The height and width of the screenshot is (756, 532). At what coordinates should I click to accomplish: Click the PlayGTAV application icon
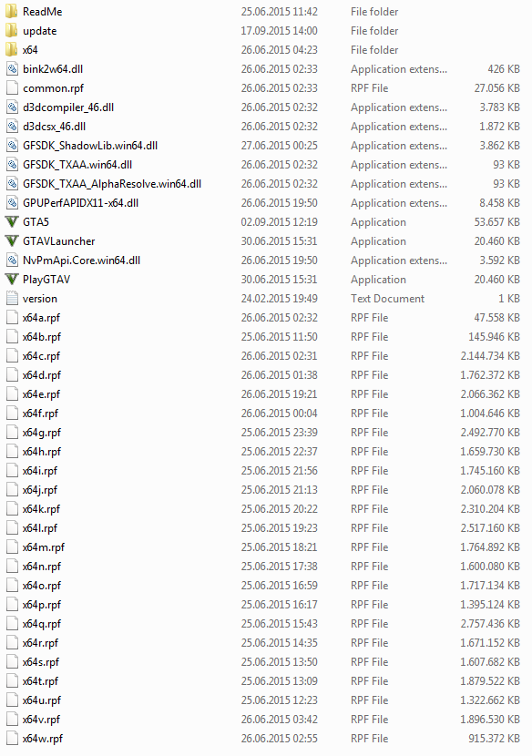tap(12, 279)
